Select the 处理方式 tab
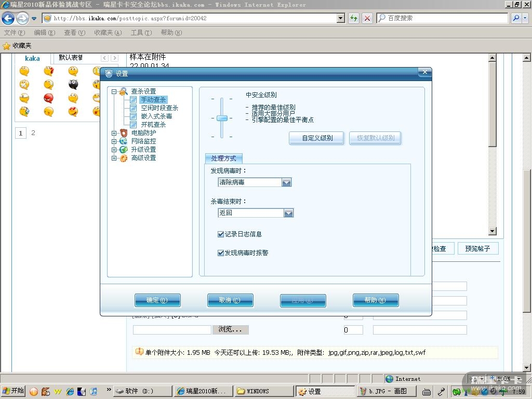The image size is (532, 399). pos(223,158)
